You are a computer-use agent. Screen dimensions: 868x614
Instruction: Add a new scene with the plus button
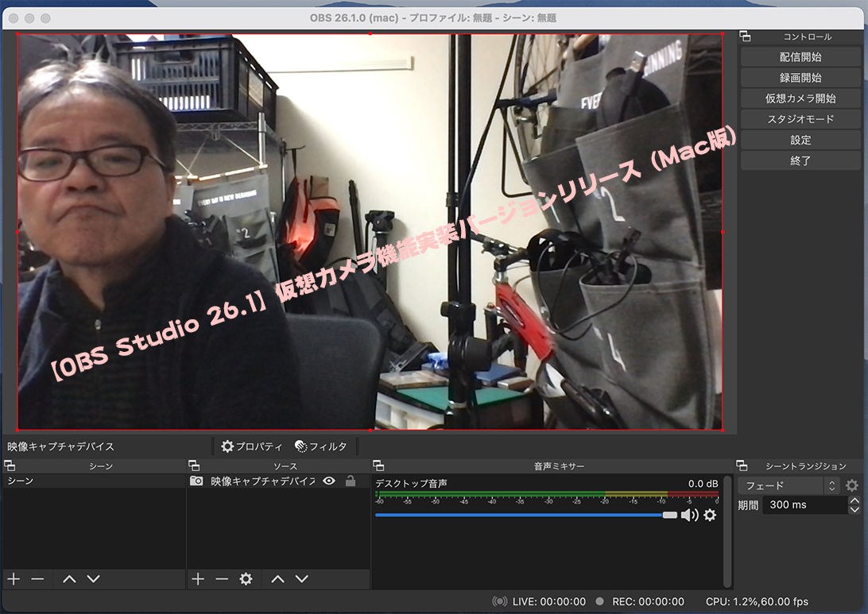click(14, 578)
